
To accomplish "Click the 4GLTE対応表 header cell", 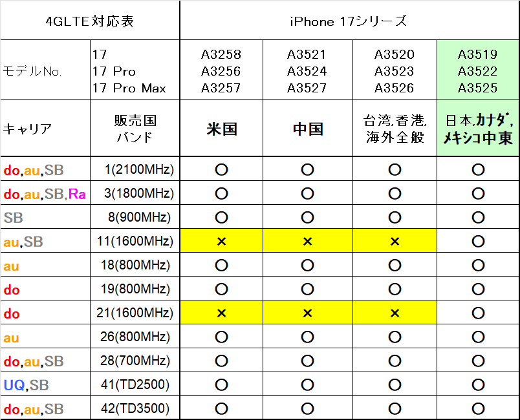I will 90,21.
